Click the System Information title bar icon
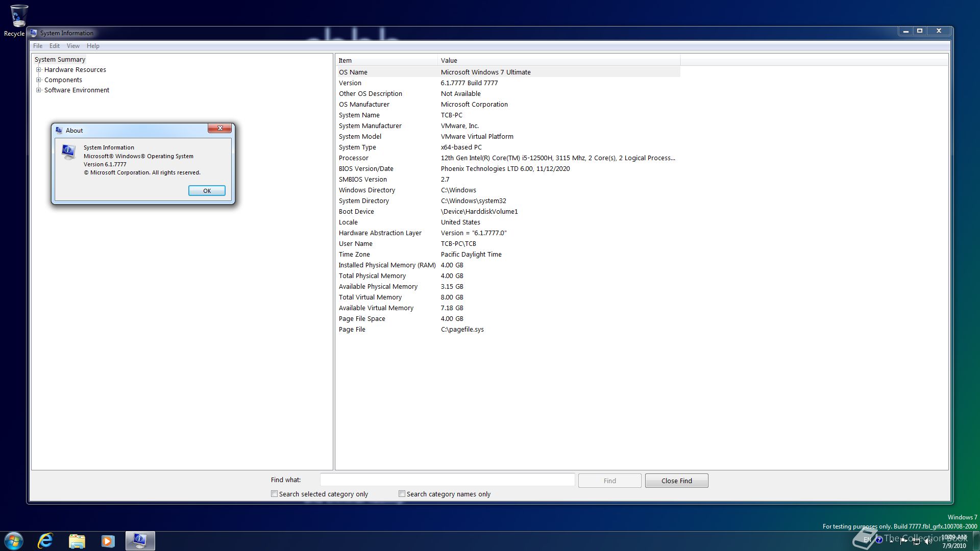 point(34,33)
